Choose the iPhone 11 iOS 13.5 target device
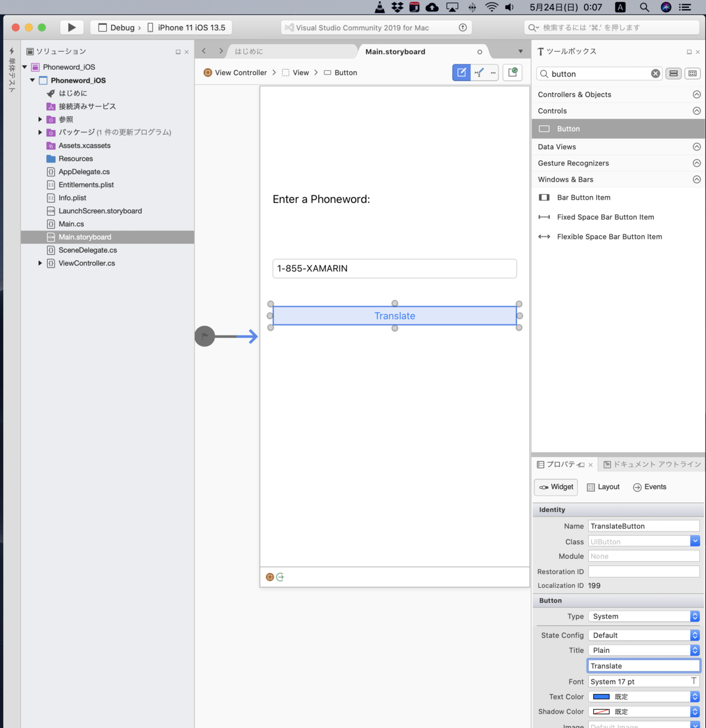The image size is (706, 728). (x=186, y=27)
